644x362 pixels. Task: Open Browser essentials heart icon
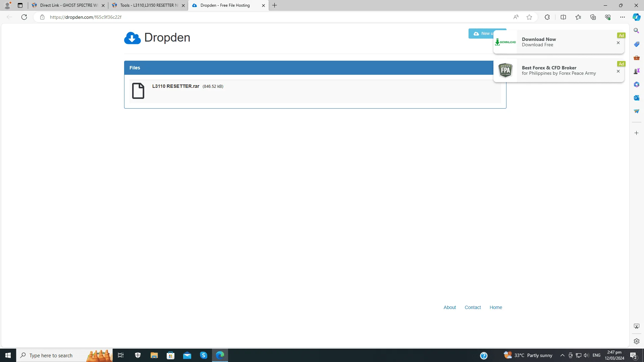[x=608, y=17]
